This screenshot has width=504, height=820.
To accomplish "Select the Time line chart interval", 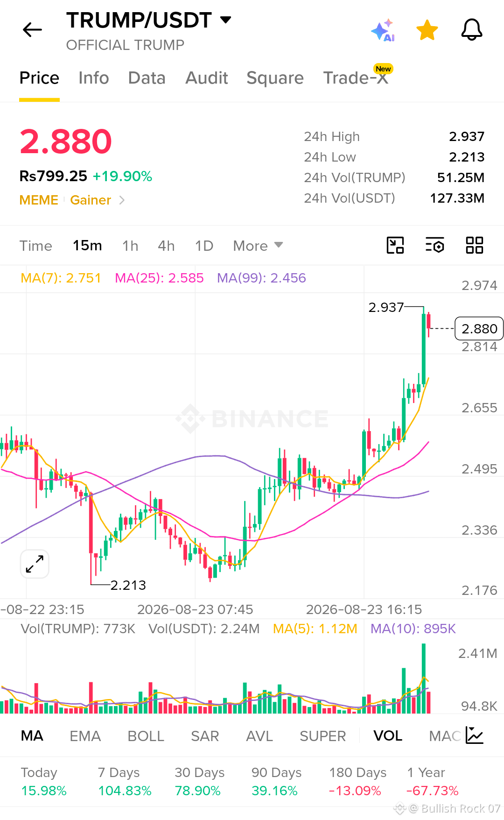I will pyautogui.click(x=36, y=246).
